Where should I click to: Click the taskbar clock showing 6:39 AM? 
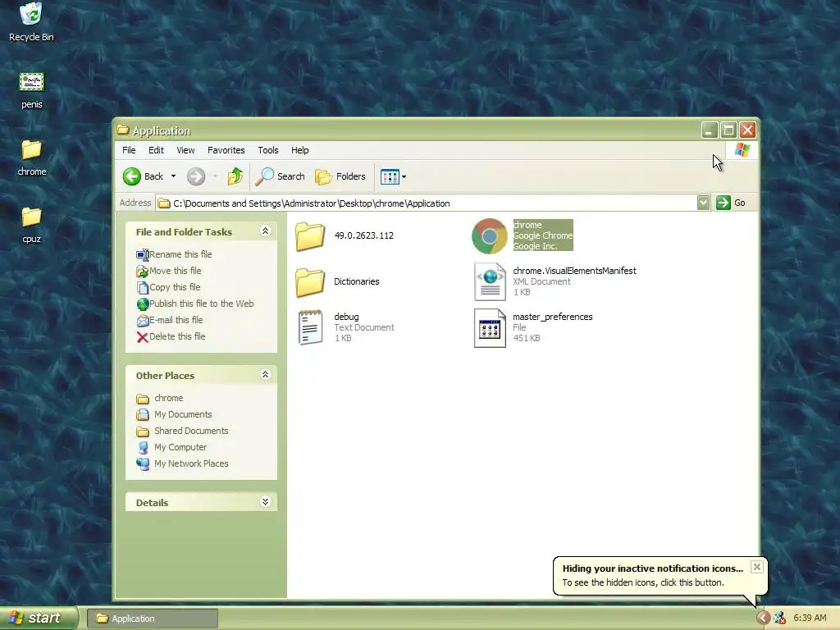pyautogui.click(x=810, y=618)
